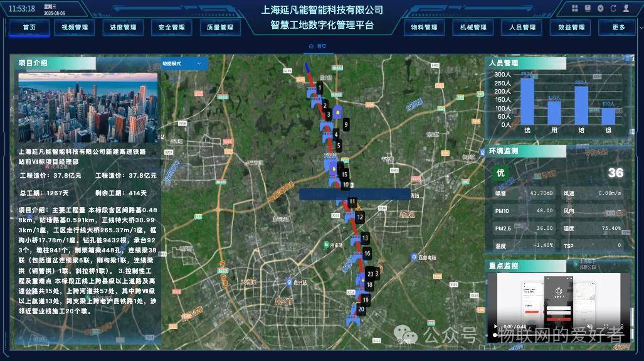Click the 首页 breadcrumb link

click(x=322, y=46)
